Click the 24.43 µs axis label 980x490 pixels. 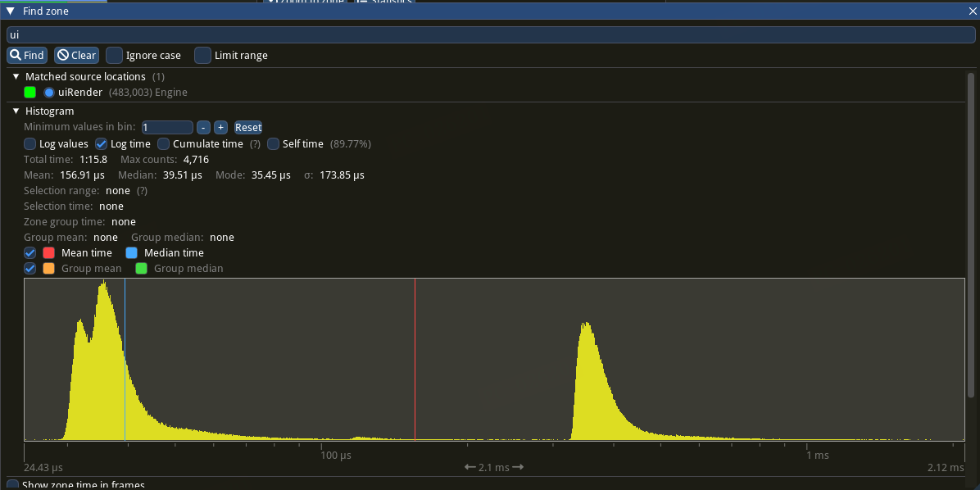tap(43, 468)
